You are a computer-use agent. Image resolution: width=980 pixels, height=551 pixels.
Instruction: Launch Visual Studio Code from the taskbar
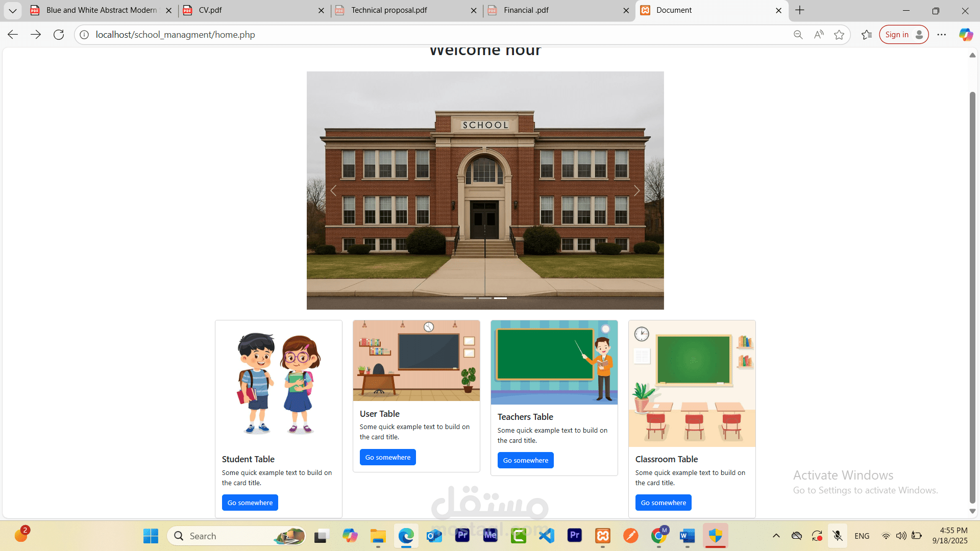point(547,536)
